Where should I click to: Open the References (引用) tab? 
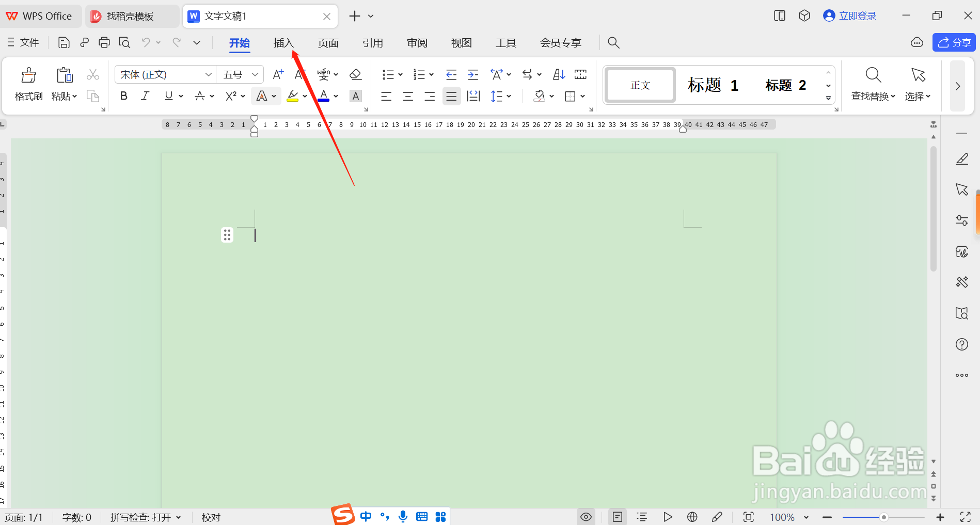point(372,43)
